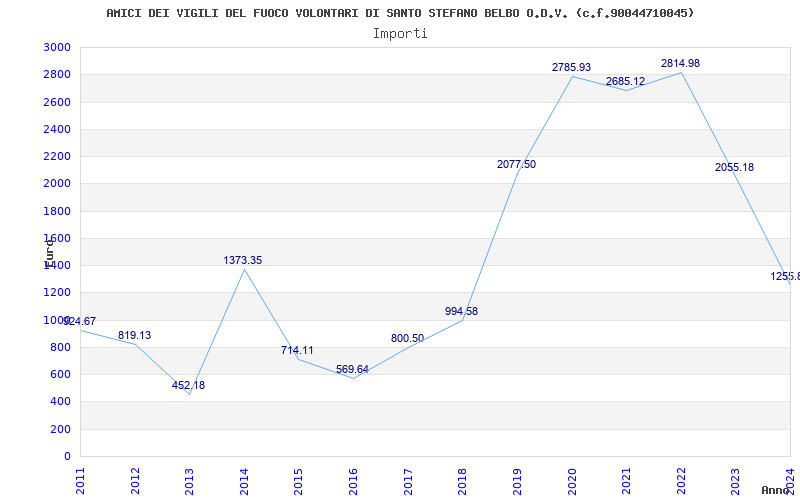The height and width of the screenshot is (500, 800).
Task: Click the data label 800.50
Action: click(x=407, y=338)
